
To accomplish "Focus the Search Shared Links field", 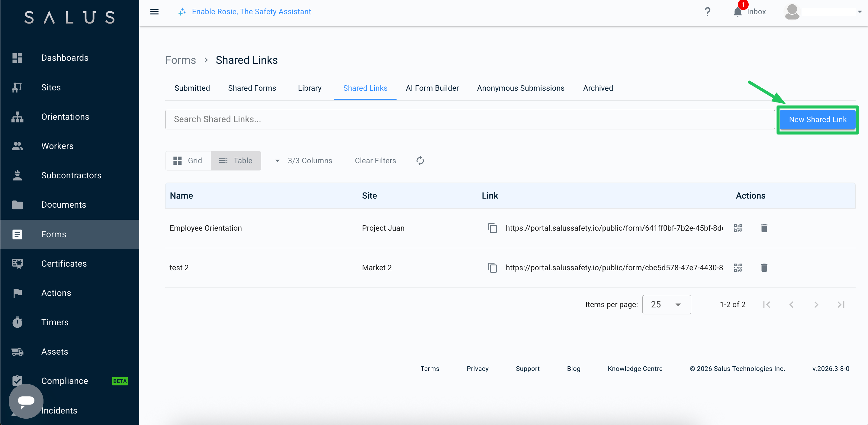I will tap(470, 119).
